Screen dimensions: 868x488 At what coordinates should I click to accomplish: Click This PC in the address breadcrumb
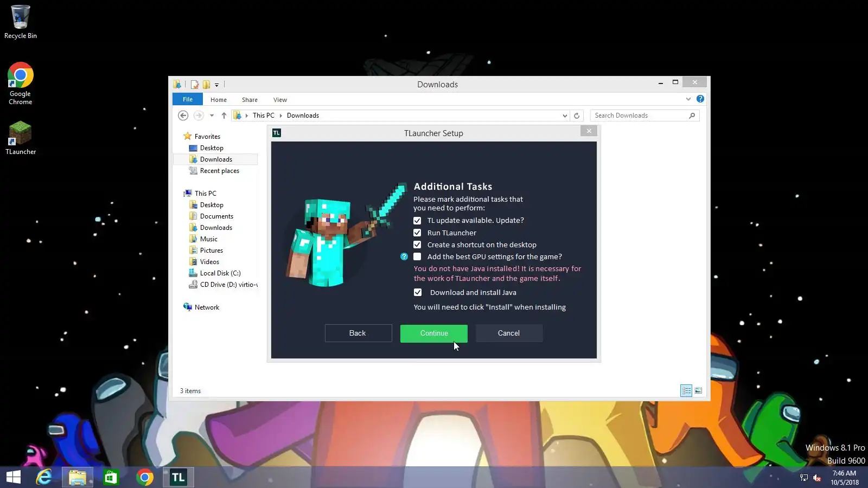click(264, 115)
